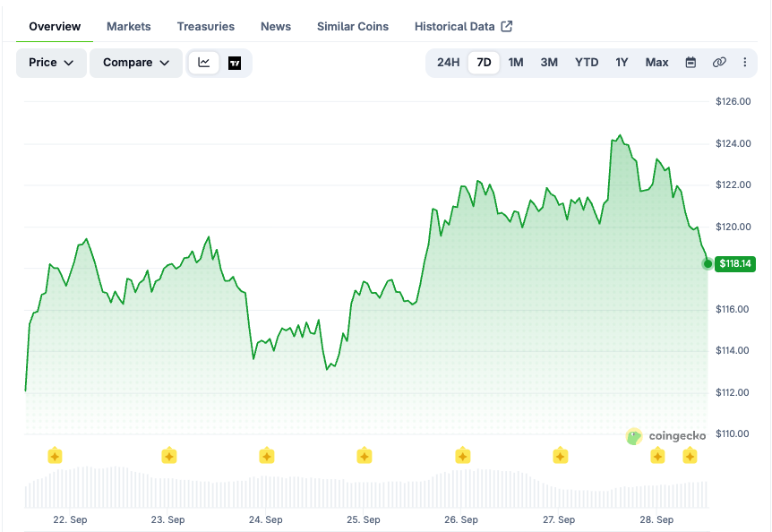Image resolution: width=772 pixels, height=532 pixels.
Task: Click the news marker above 22. Sep
Action: coord(55,456)
